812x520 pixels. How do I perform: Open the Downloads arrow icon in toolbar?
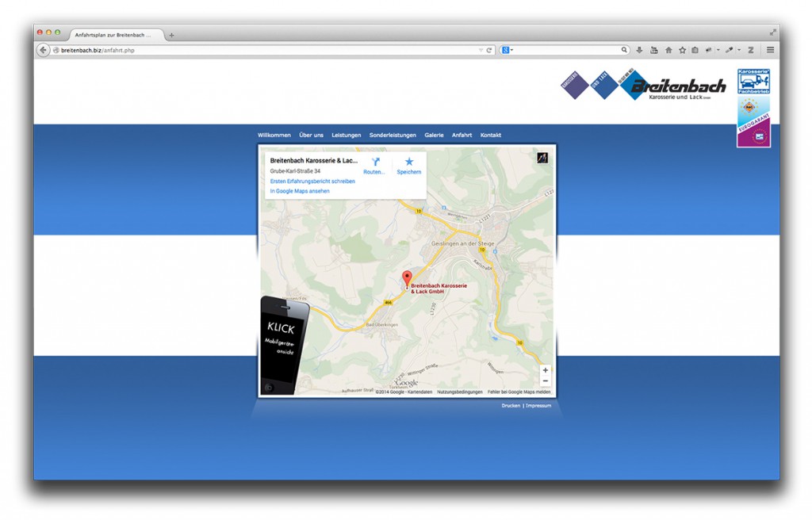tap(640, 50)
